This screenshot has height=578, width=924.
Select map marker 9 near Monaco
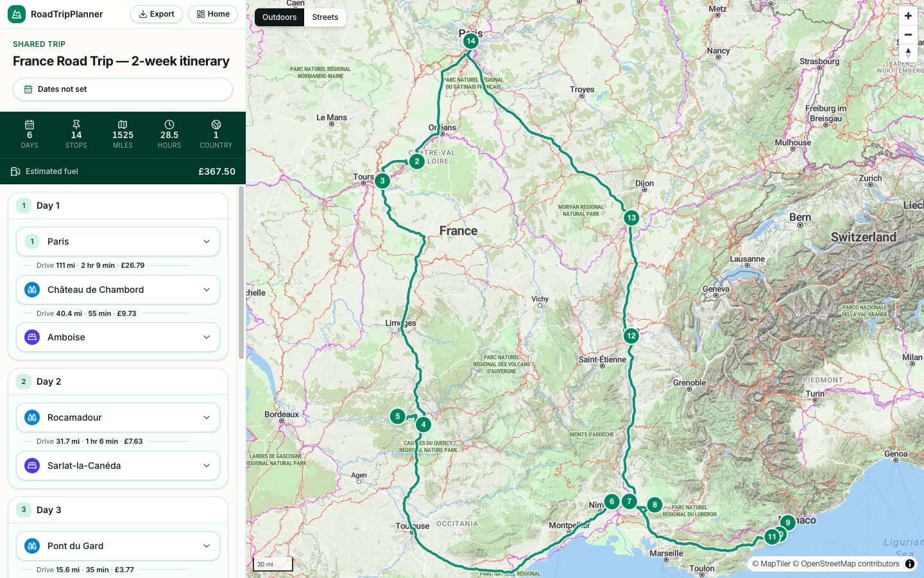coord(788,522)
